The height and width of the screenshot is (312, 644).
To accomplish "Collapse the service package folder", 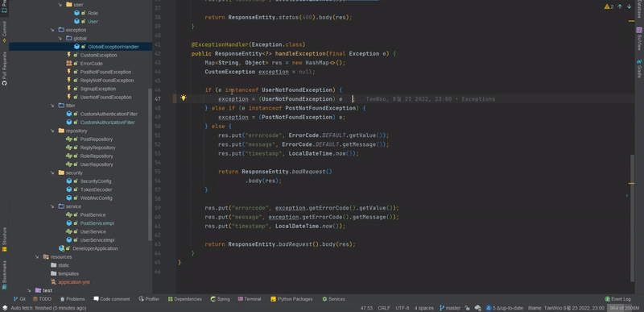I will tap(52, 206).
